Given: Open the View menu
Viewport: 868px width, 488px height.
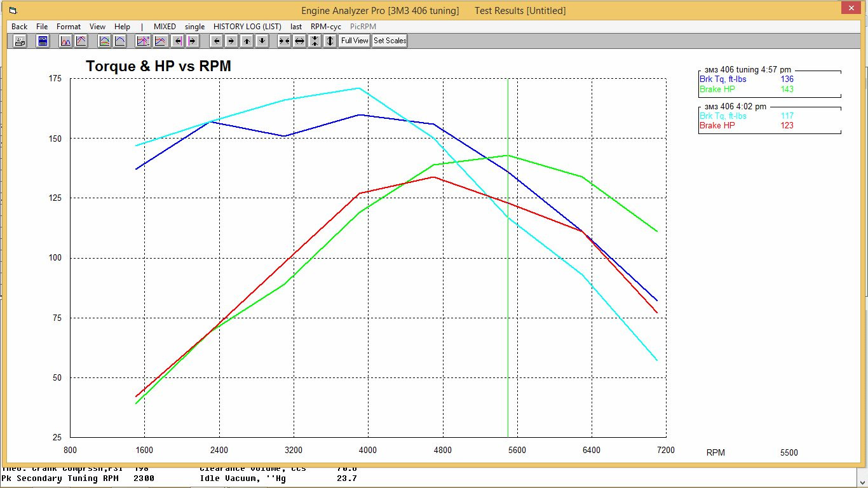Looking at the screenshot, I should coord(97,27).
